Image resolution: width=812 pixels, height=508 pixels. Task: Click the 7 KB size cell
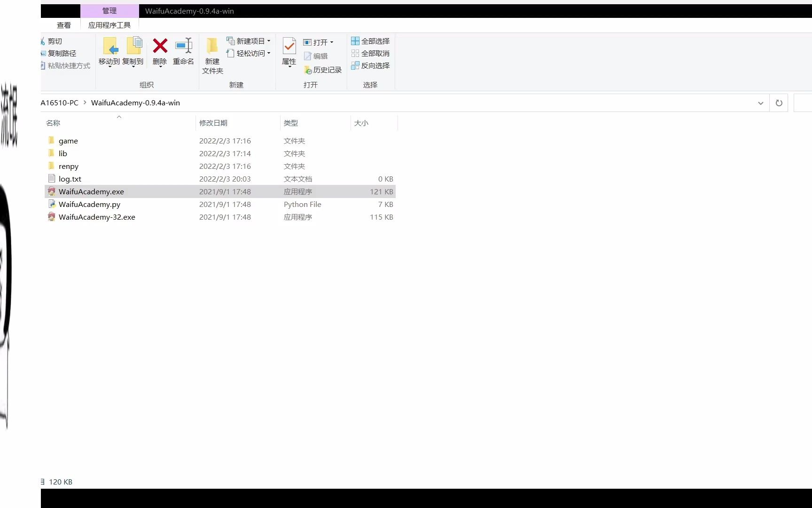tap(386, 205)
